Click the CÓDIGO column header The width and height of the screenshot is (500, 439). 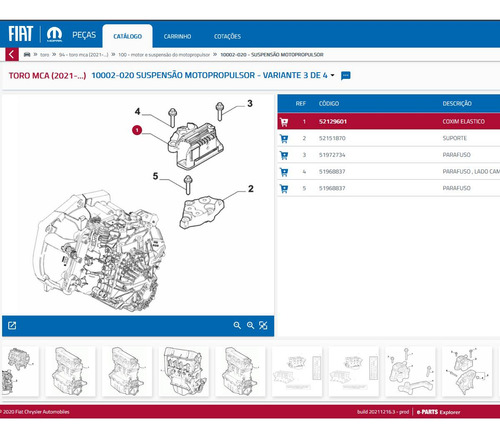pos(329,104)
